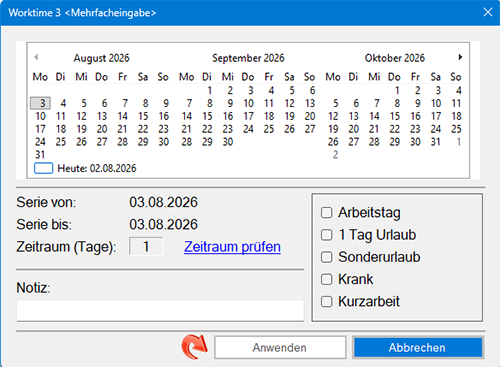Click the Zeitraum (Tage) value box
The height and width of the screenshot is (367, 500).
(x=146, y=247)
